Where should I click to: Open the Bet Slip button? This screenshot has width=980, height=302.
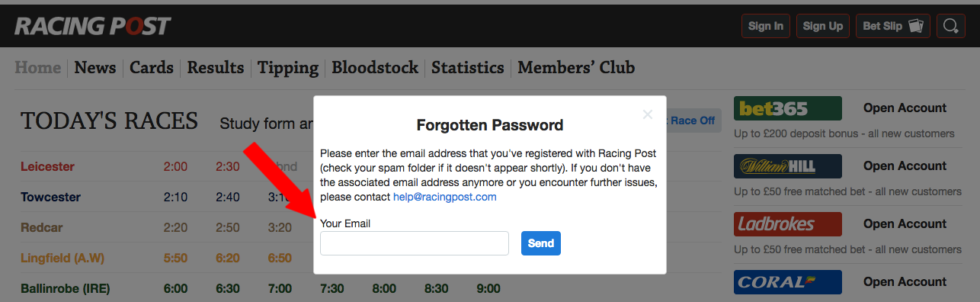point(893,26)
